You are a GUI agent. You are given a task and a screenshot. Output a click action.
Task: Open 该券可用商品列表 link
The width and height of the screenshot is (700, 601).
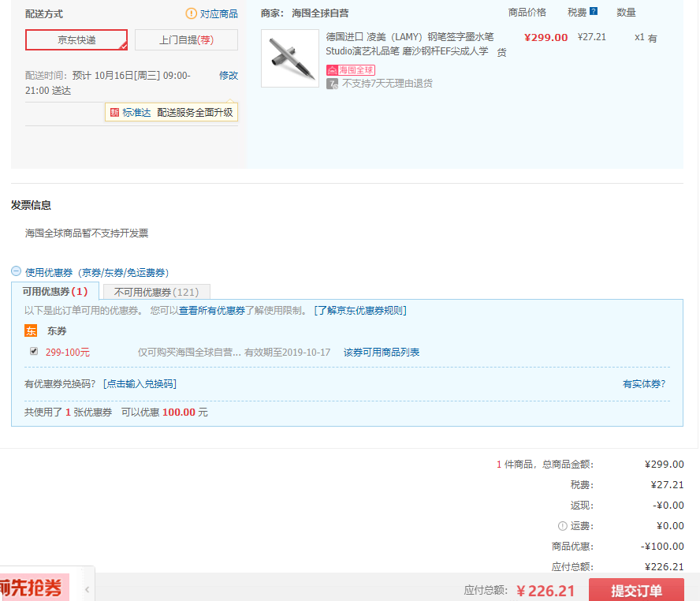click(382, 353)
